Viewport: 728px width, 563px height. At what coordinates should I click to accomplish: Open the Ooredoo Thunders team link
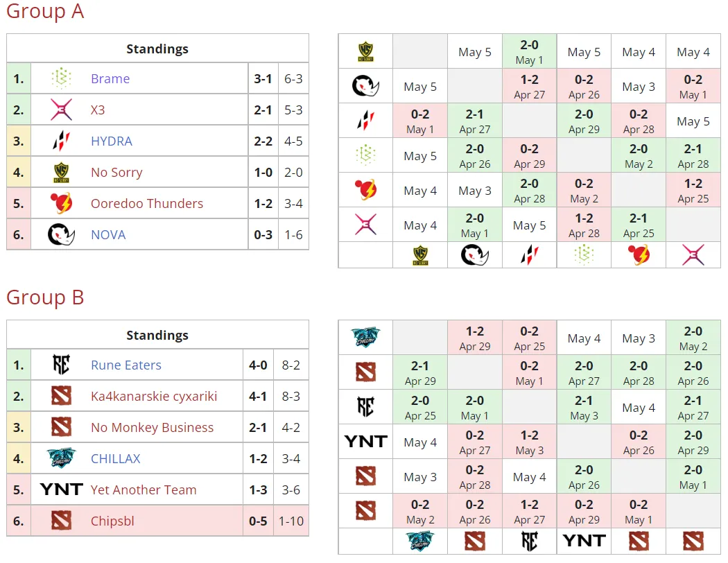coord(147,204)
